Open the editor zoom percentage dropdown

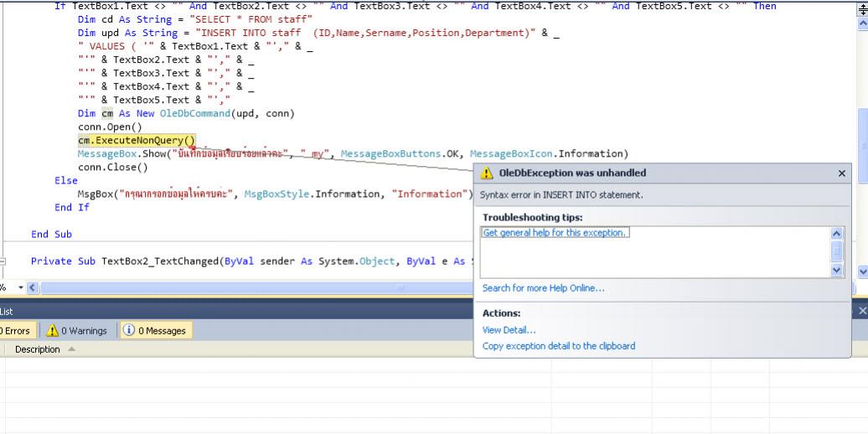[21, 288]
